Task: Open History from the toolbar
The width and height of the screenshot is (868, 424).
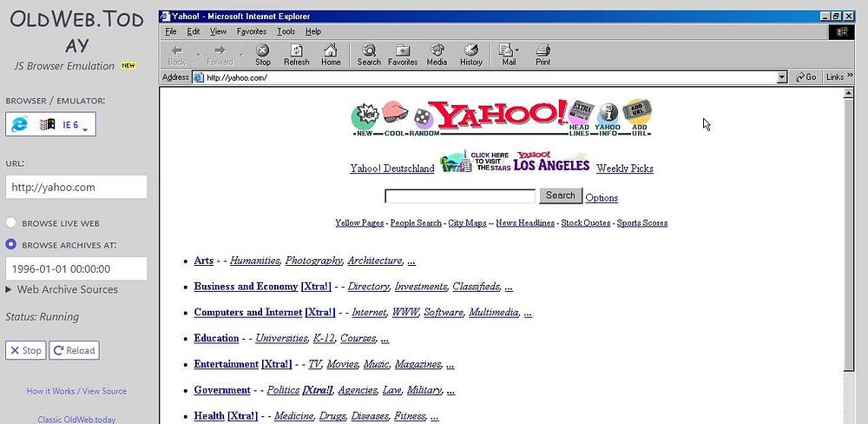Action: (x=471, y=55)
